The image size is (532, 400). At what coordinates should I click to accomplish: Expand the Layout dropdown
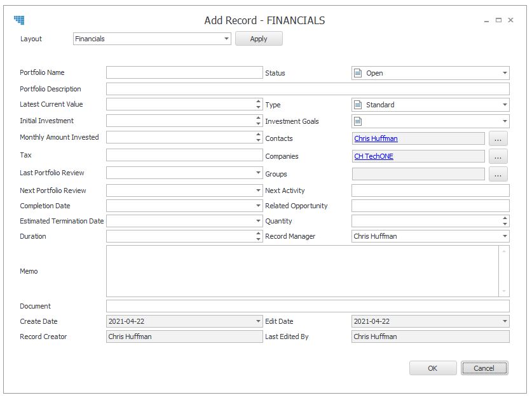pos(226,39)
